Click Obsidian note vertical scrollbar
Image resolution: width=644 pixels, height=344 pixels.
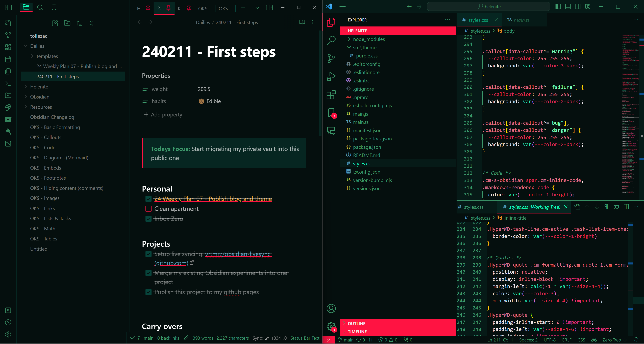(x=320, y=83)
